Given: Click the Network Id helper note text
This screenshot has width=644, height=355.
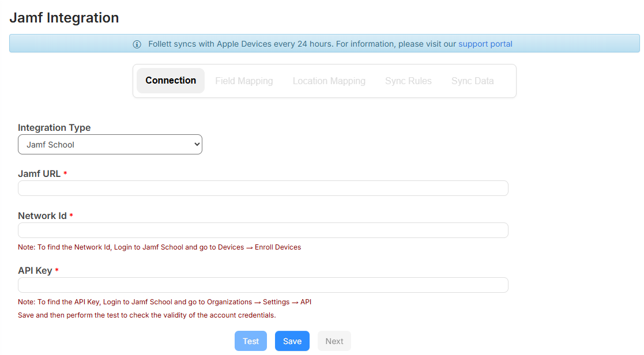Looking at the screenshot, I should click(159, 247).
